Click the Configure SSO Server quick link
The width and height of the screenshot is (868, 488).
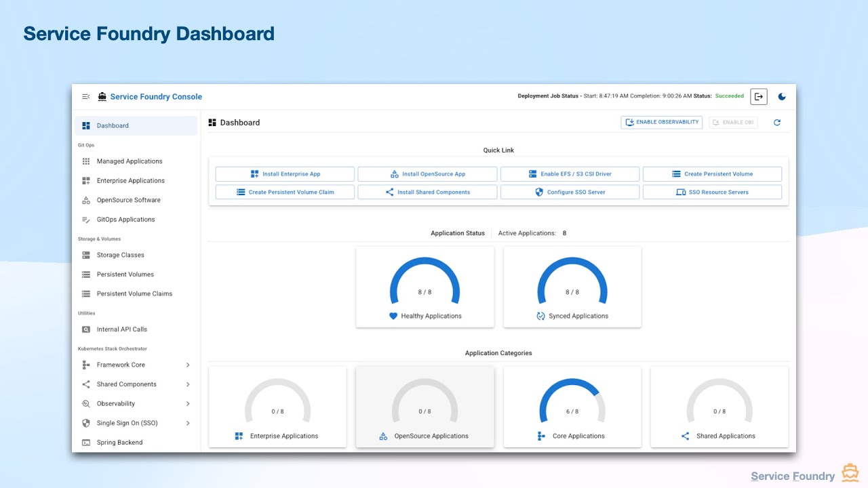[x=570, y=192]
